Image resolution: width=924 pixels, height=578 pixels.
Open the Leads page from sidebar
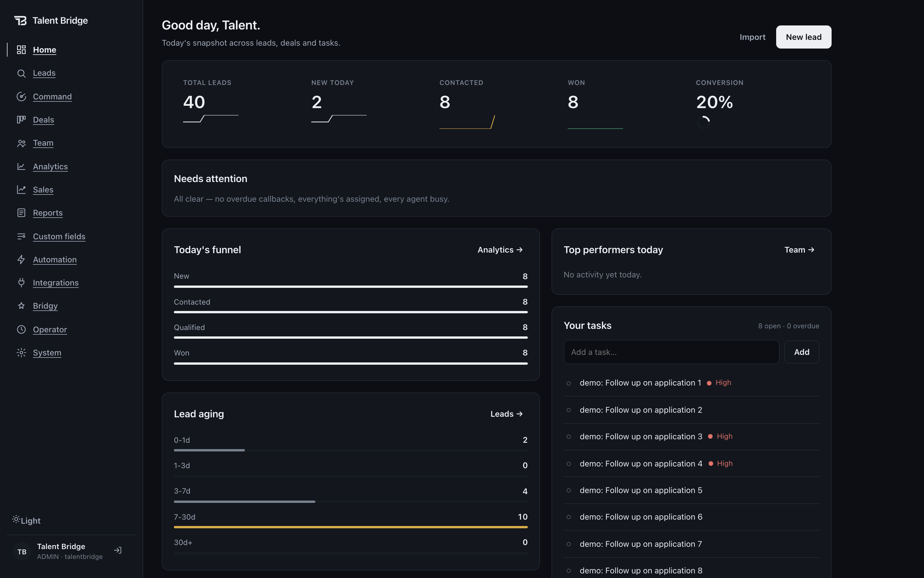pos(44,73)
